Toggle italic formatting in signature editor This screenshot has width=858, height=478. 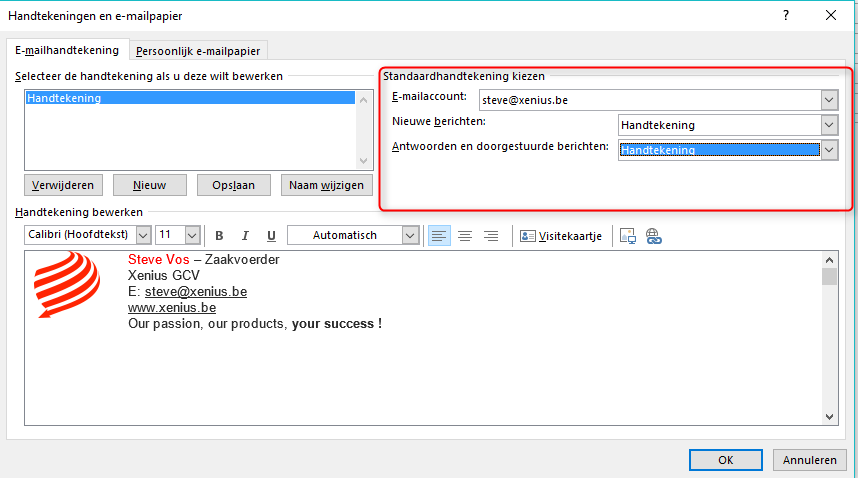tap(245, 236)
